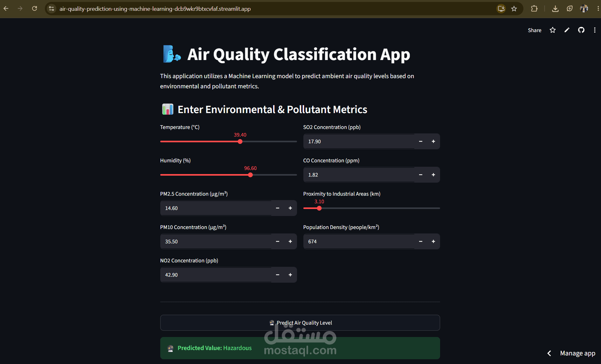601x364 pixels.
Task: Select the NO2 Concentration input field
Action: (216, 275)
